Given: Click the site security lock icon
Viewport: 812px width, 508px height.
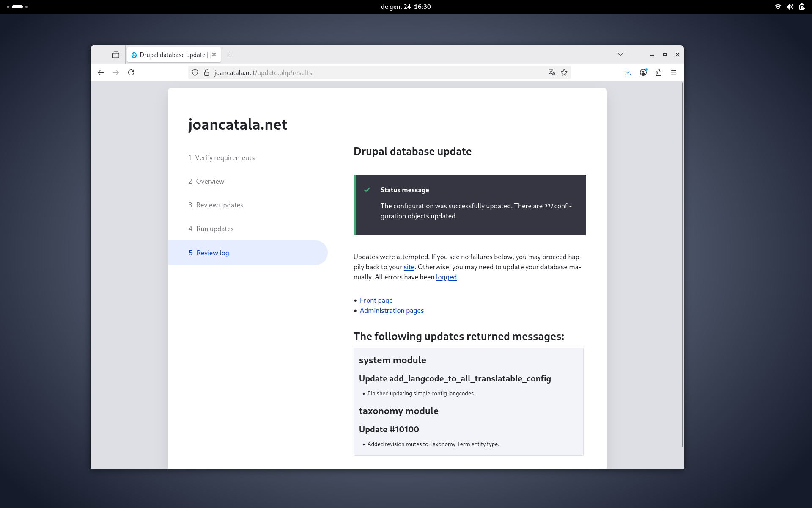Looking at the screenshot, I should (206, 72).
